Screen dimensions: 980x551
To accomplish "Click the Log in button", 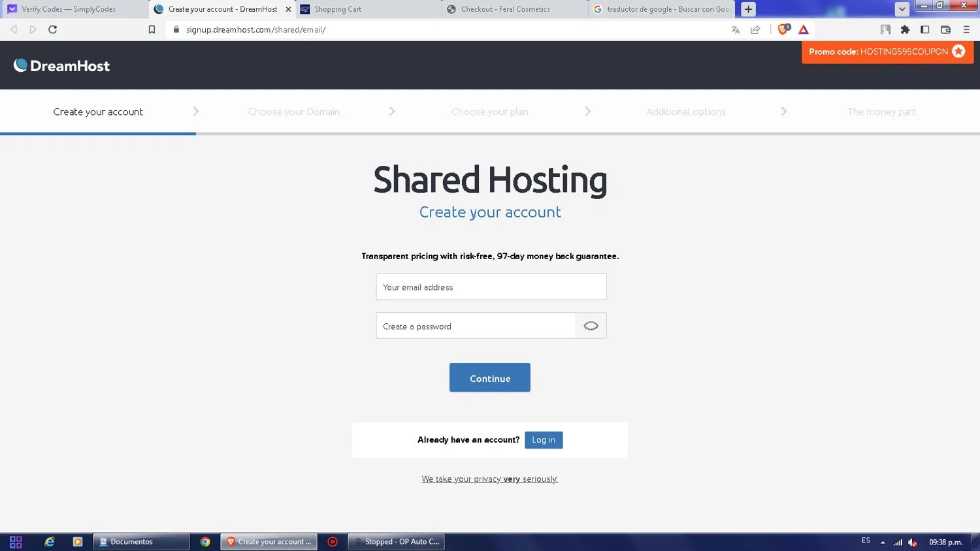I will click(544, 440).
